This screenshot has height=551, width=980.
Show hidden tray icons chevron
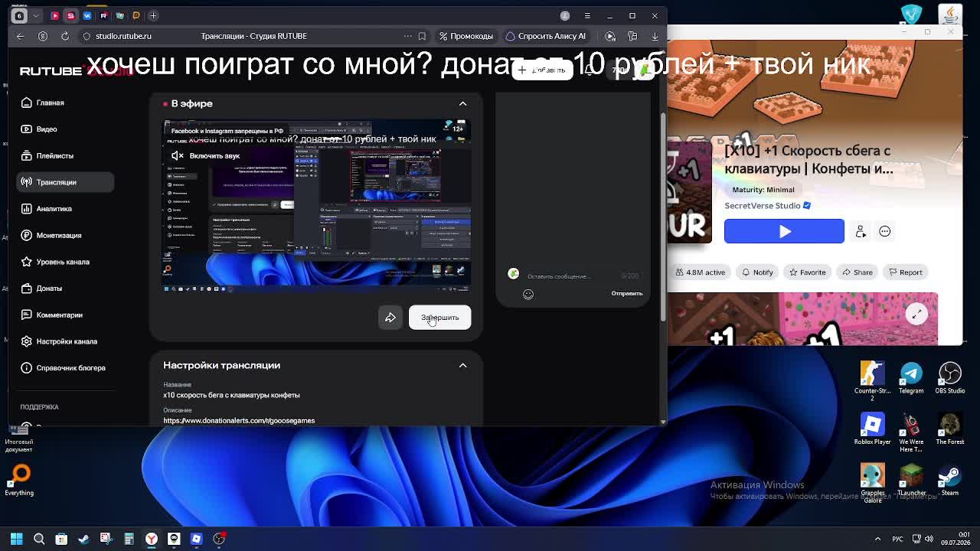(x=877, y=539)
